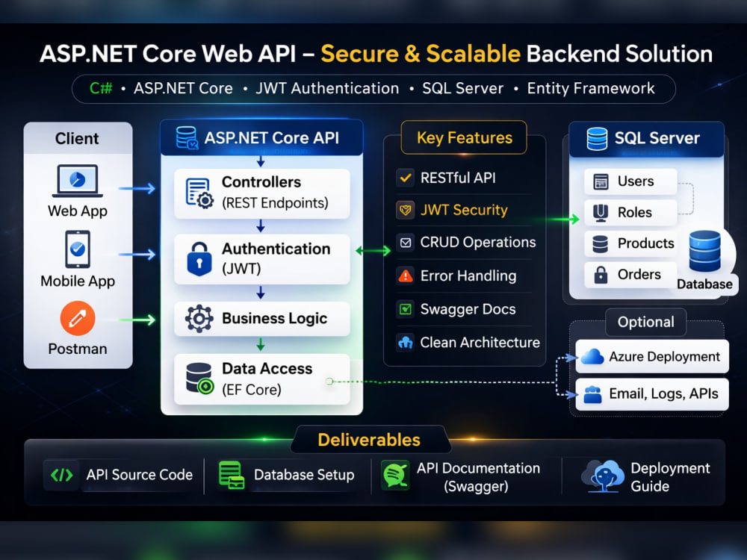Click the large blue Database cylinder icon
Image resolution: width=747 pixels, height=560 pixels.
point(705,252)
